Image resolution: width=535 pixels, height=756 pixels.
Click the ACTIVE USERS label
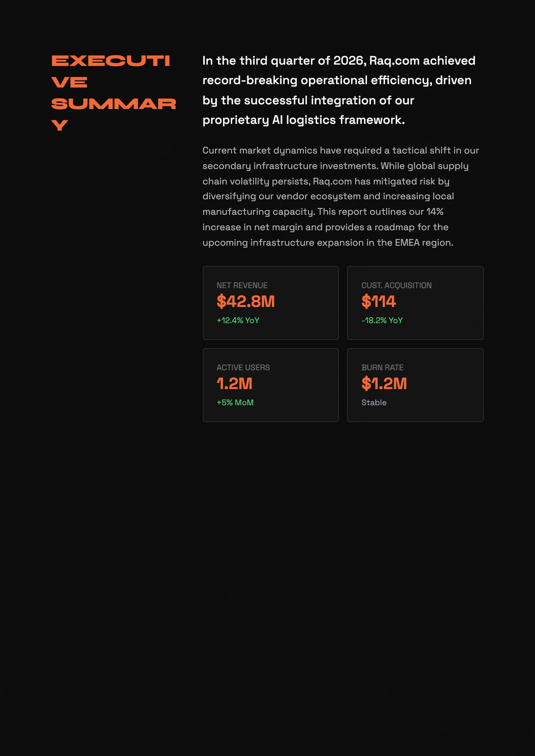(x=243, y=368)
